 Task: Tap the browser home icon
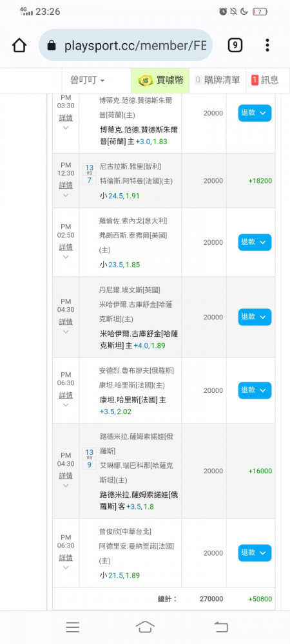(19, 45)
